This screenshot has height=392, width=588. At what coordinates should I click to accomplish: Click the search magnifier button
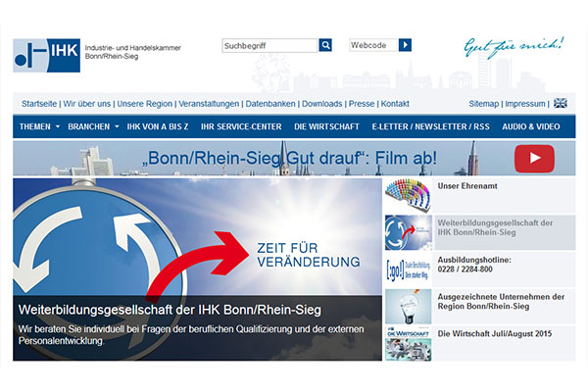coord(325,45)
